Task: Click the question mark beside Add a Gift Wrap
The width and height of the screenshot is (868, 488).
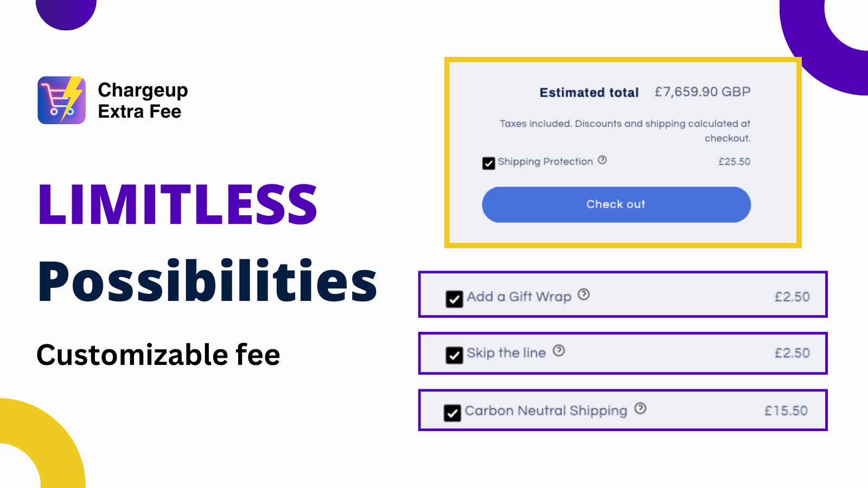Action: click(x=583, y=294)
